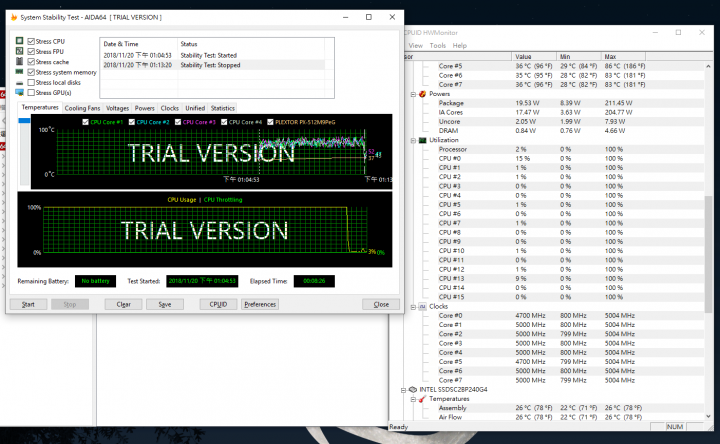Toggle Stress cache checkbox
This screenshot has height=444, width=720.
click(31, 62)
